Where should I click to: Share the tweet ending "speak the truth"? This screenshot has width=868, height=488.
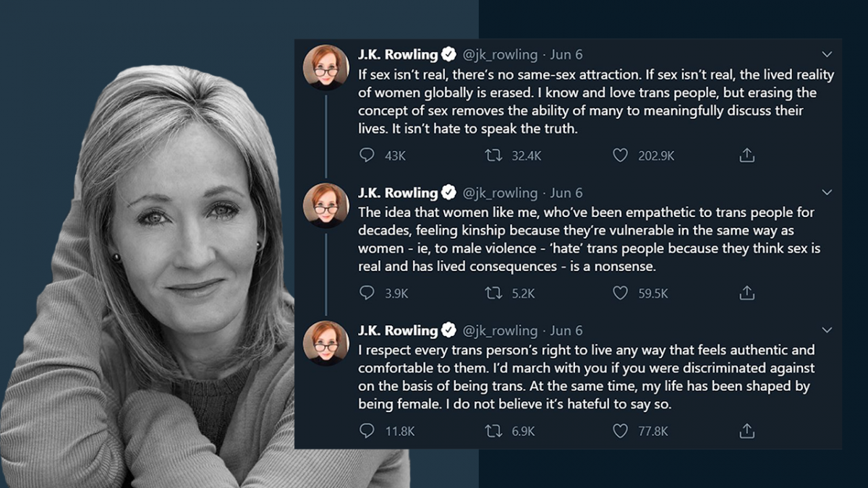746,155
